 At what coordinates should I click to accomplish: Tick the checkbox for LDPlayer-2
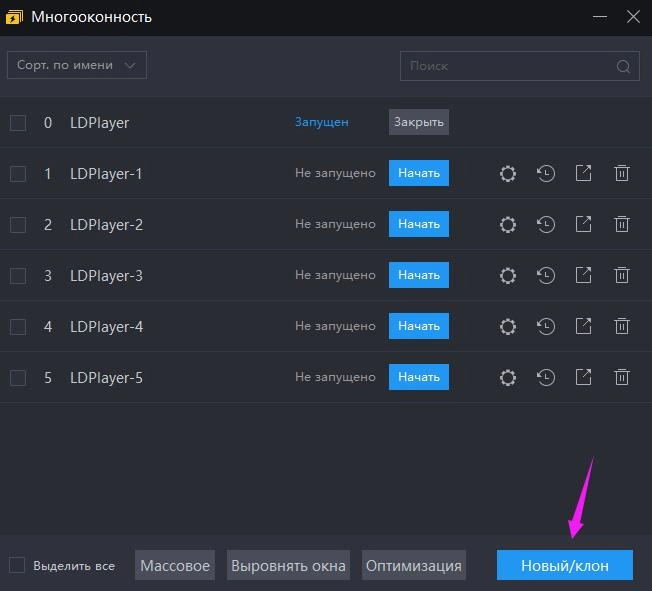(18, 224)
